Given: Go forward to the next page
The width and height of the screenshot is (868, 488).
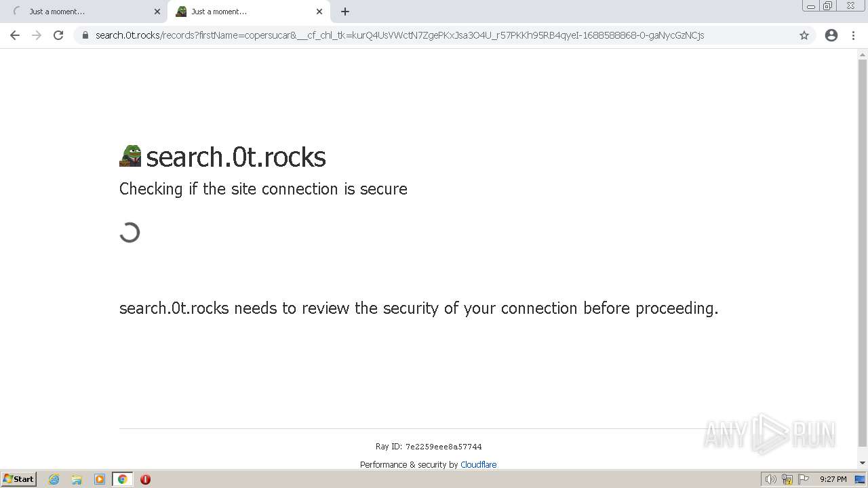Looking at the screenshot, I should [37, 35].
